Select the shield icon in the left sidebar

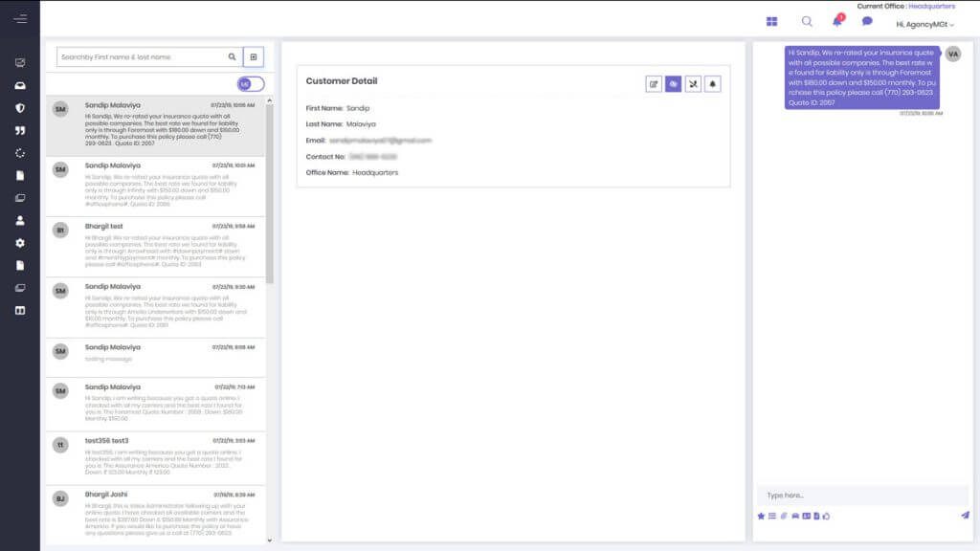(21, 106)
